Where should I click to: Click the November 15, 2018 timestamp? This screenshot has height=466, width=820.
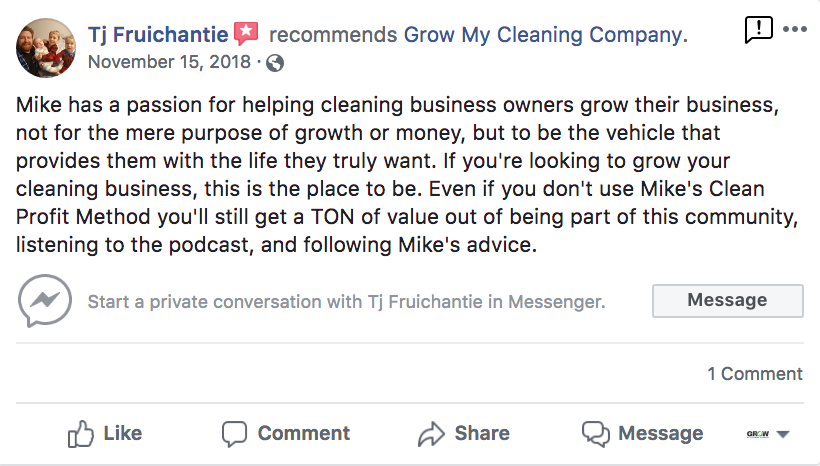coord(170,62)
